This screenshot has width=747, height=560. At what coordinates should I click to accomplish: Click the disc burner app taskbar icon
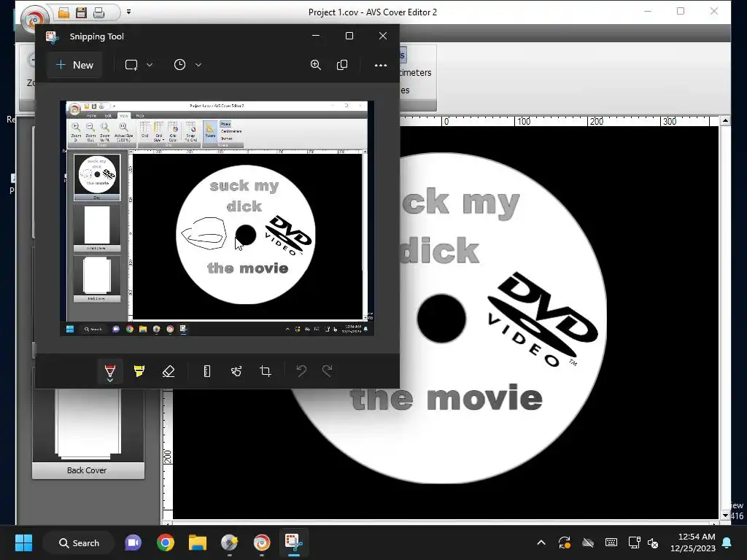(230, 542)
